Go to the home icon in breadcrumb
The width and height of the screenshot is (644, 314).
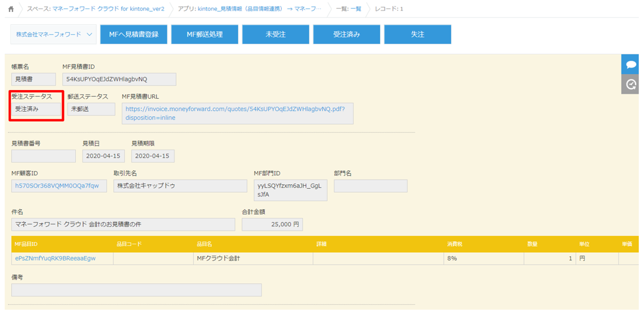11,9
